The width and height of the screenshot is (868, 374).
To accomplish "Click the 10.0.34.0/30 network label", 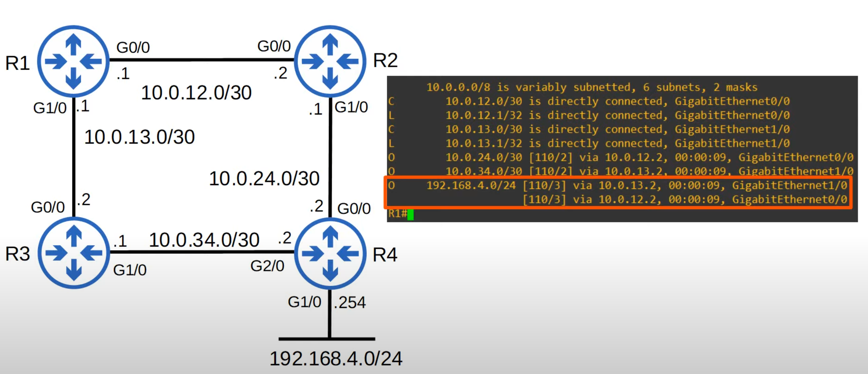I will [x=204, y=240].
